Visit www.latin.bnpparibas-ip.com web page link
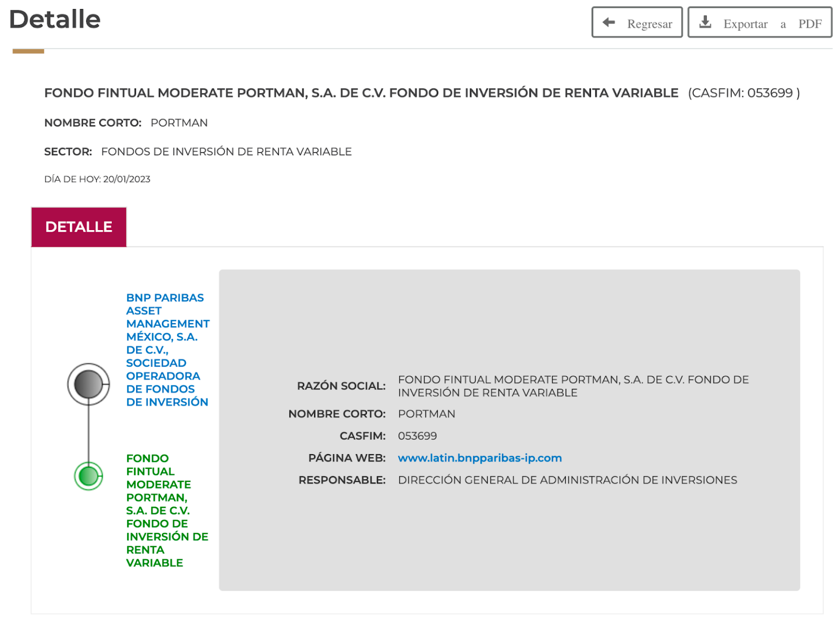Screen dimensions: 840x626 coord(480,458)
